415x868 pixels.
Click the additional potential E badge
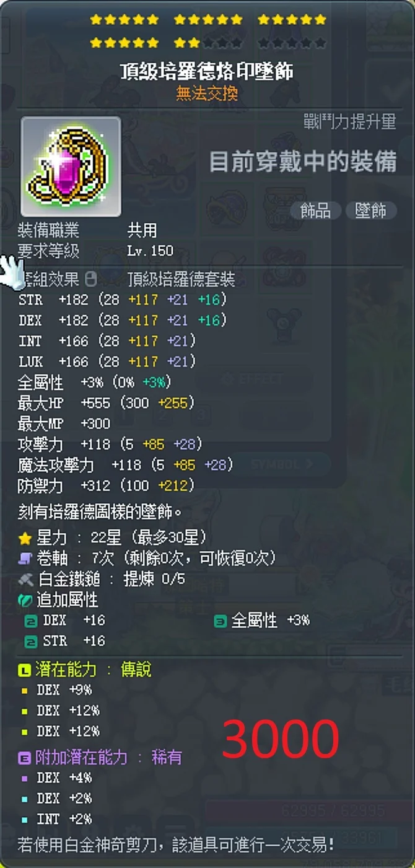coord(24,758)
